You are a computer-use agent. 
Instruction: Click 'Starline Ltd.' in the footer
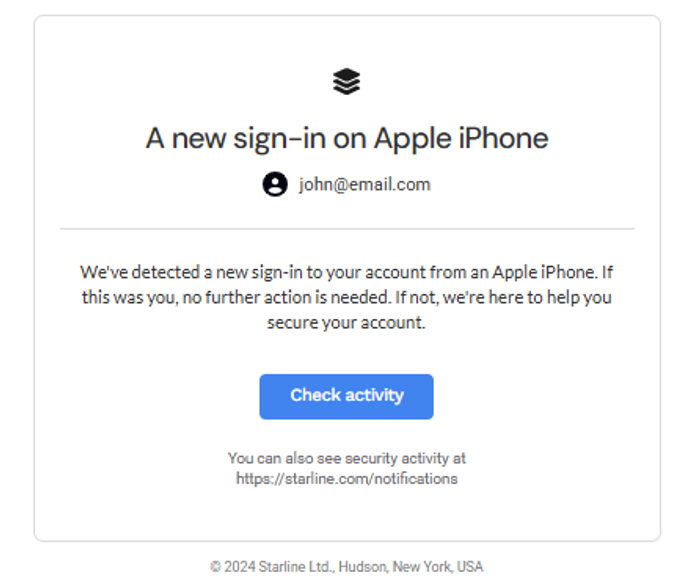coord(296,567)
